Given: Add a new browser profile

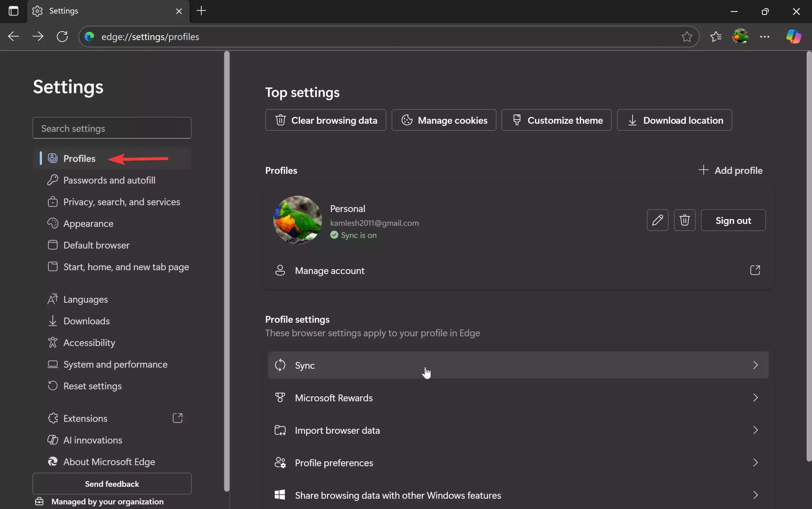Looking at the screenshot, I should 730,170.
